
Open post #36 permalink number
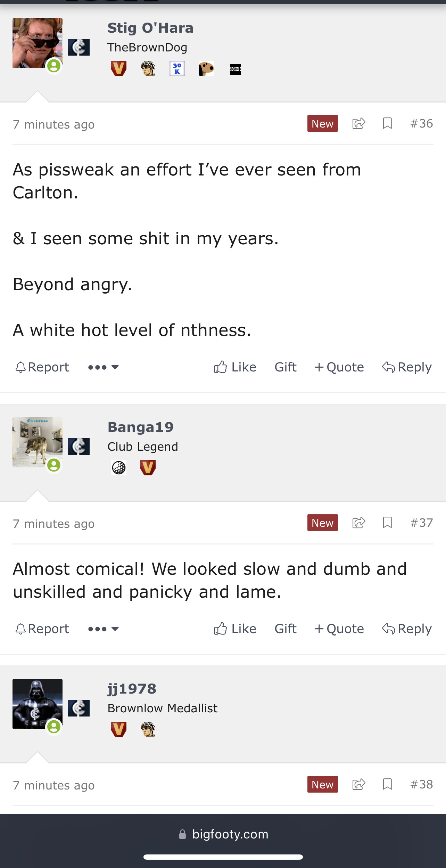pyautogui.click(x=421, y=124)
